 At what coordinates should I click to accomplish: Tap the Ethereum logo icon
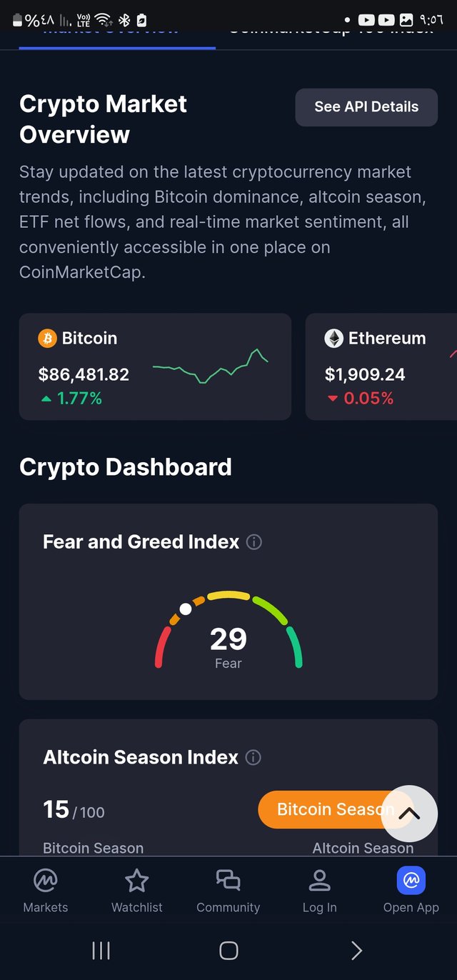[x=333, y=339]
